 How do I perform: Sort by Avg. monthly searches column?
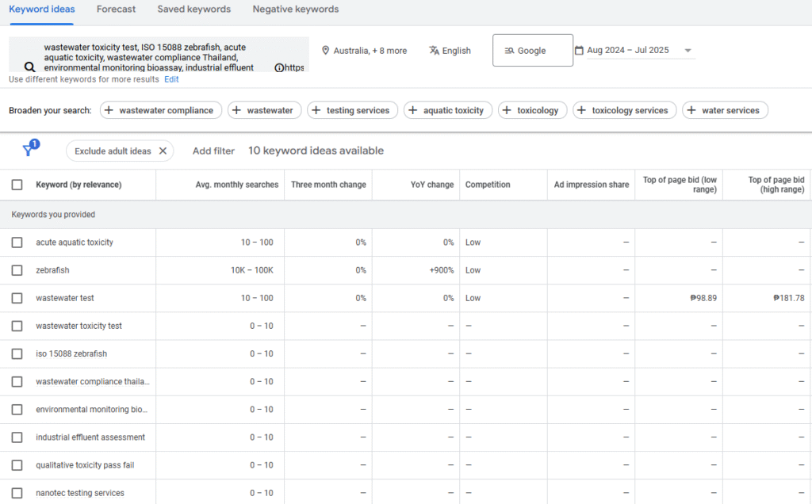236,185
